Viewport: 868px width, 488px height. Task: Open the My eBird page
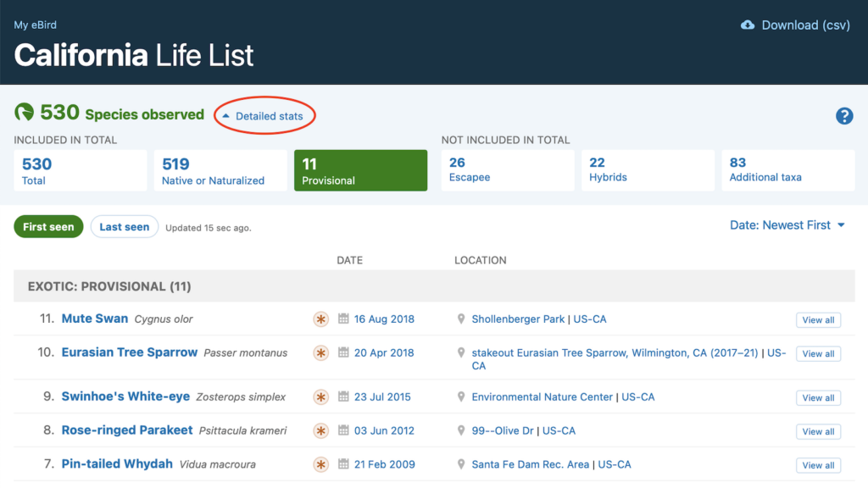coord(35,25)
